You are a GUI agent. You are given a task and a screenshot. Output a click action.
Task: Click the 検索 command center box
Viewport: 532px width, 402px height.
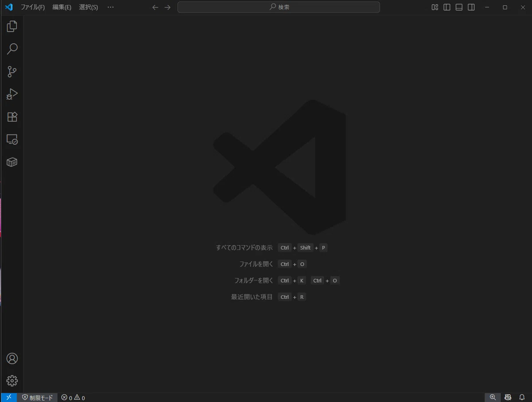click(278, 7)
